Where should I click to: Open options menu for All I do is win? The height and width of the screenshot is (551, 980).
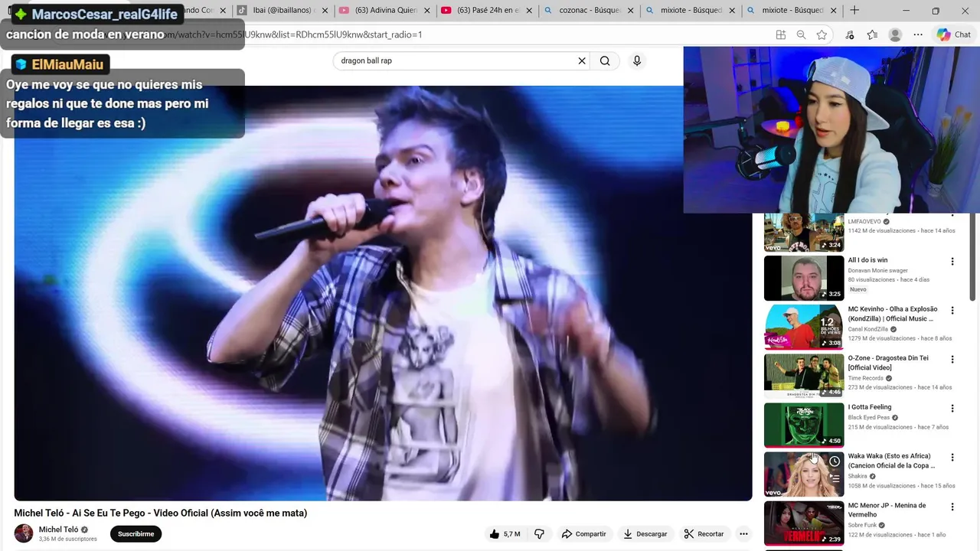tap(952, 261)
